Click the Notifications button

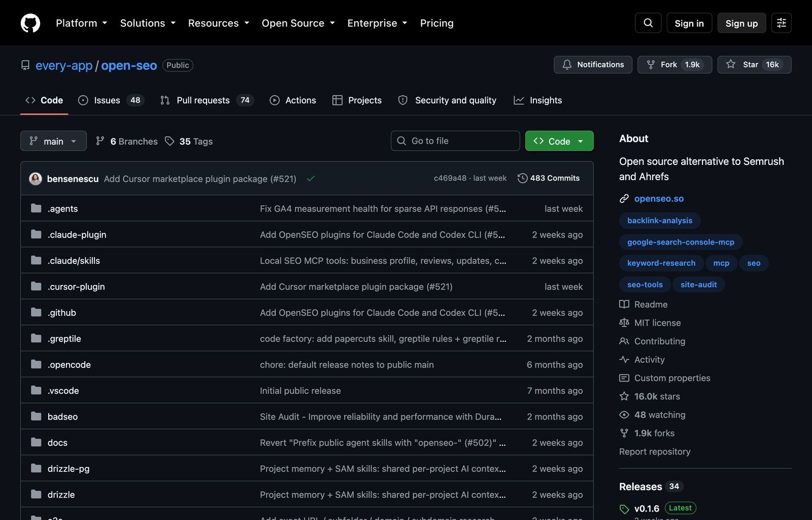(x=593, y=64)
